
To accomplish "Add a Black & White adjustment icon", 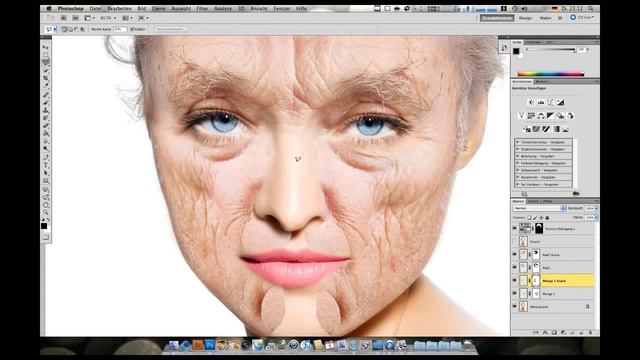I will click(x=550, y=116).
